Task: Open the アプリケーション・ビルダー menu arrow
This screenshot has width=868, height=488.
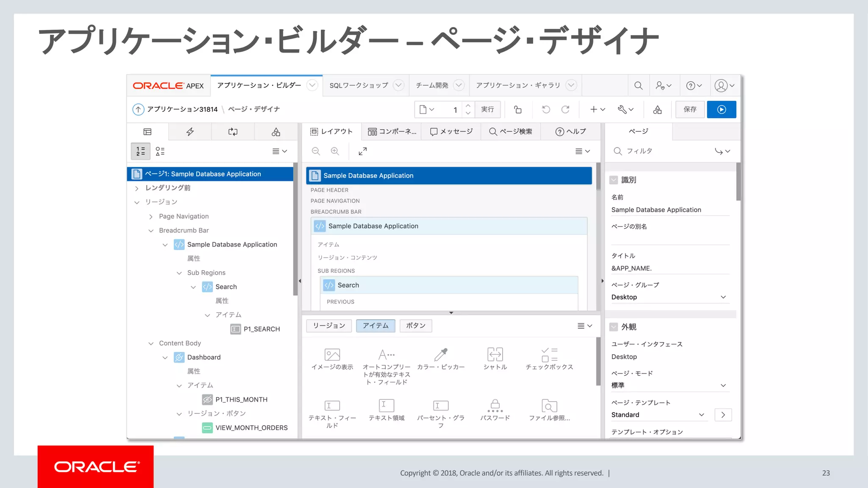Action: [x=312, y=86]
